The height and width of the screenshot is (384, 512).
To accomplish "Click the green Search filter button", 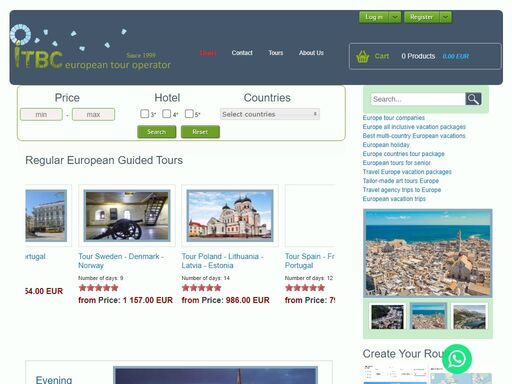I will pos(157,132).
